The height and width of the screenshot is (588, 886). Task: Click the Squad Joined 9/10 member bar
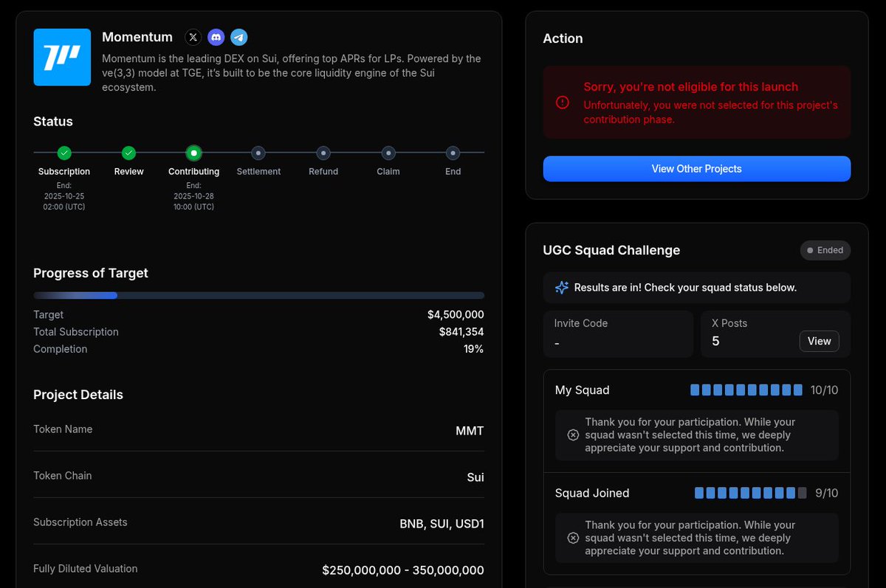click(751, 493)
